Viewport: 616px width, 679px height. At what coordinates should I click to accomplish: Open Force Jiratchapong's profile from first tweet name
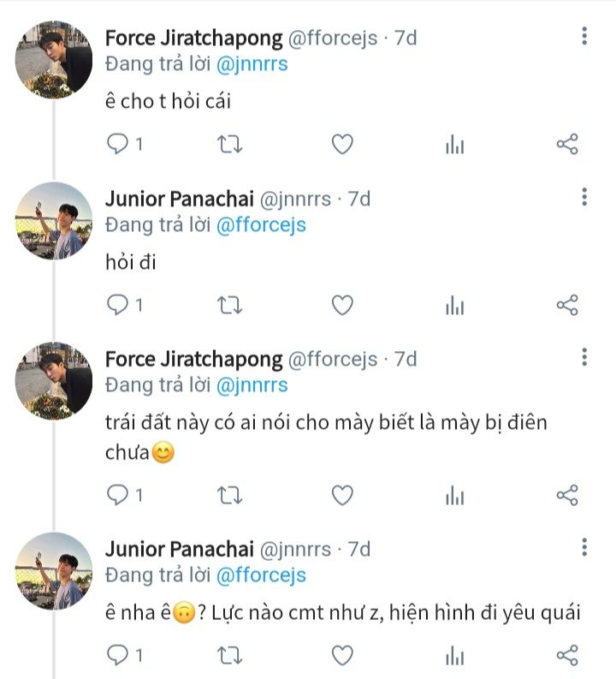[193, 39]
